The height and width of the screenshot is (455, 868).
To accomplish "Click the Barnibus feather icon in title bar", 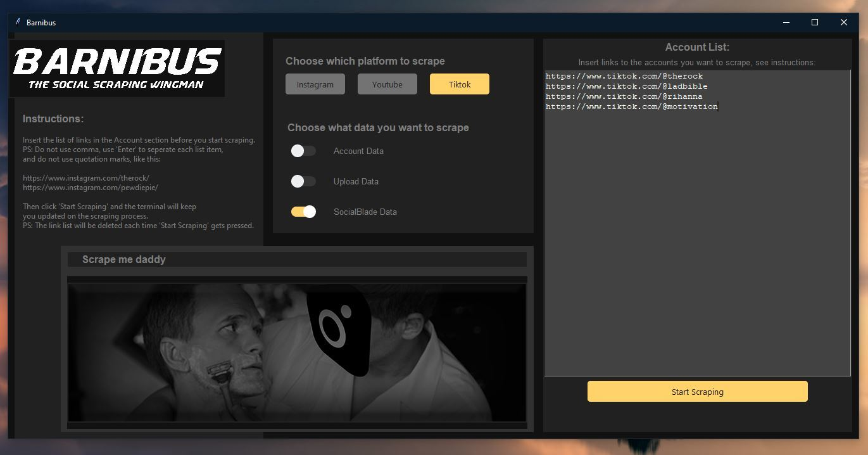I will [18, 22].
